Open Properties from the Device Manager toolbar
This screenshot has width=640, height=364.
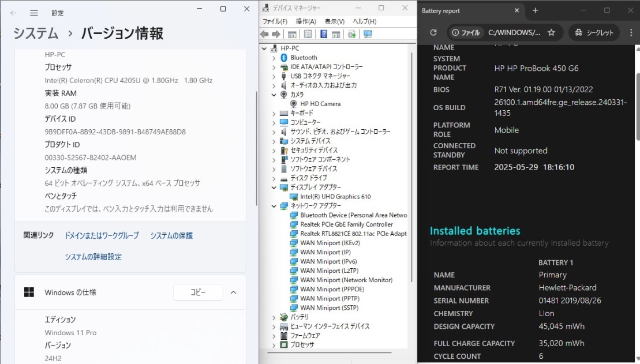(x=308, y=34)
